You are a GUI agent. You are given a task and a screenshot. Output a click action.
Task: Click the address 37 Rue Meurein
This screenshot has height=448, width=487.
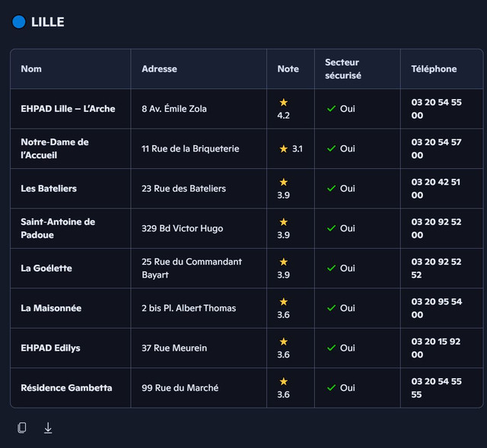tap(174, 348)
